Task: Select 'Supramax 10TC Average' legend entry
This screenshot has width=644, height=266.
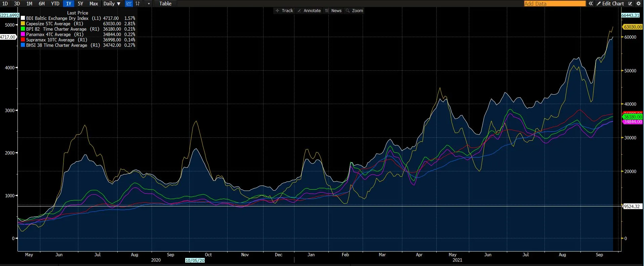Action: tap(50, 40)
